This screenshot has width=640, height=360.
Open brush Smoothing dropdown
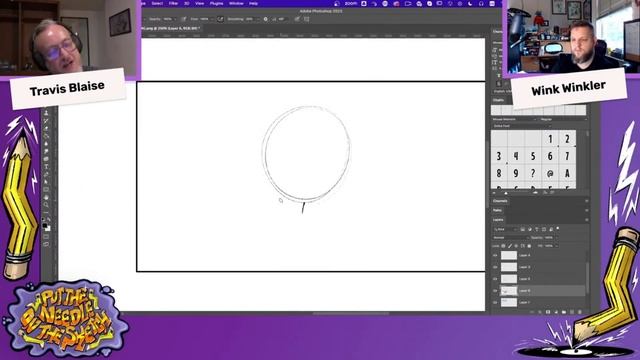point(258,19)
